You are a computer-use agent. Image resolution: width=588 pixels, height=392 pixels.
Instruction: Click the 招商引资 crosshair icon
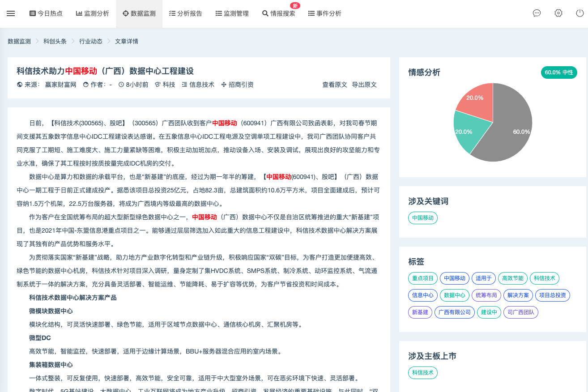(x=222, y=84)
